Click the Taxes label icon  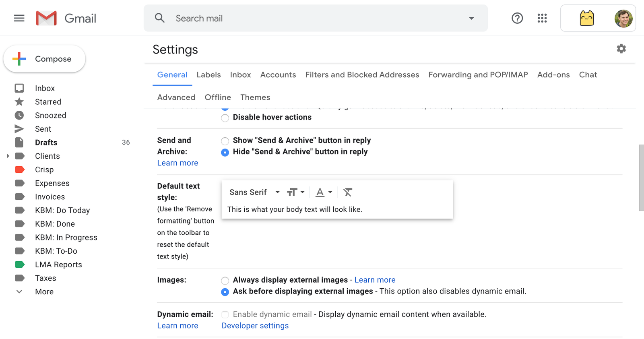pos(20,278)
